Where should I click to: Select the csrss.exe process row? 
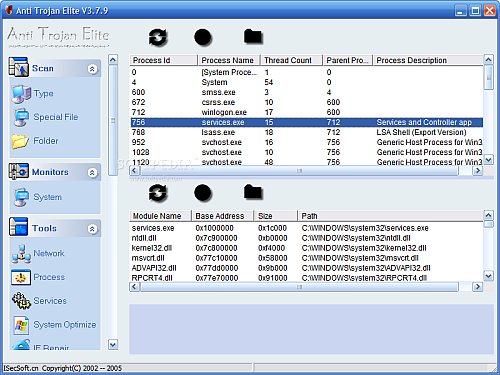tap(306, 102)
